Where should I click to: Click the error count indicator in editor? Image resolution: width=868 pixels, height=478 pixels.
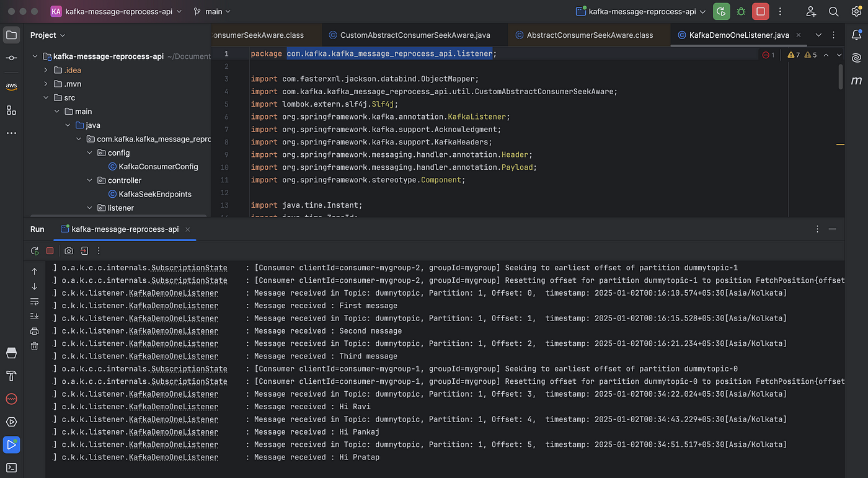768,55
